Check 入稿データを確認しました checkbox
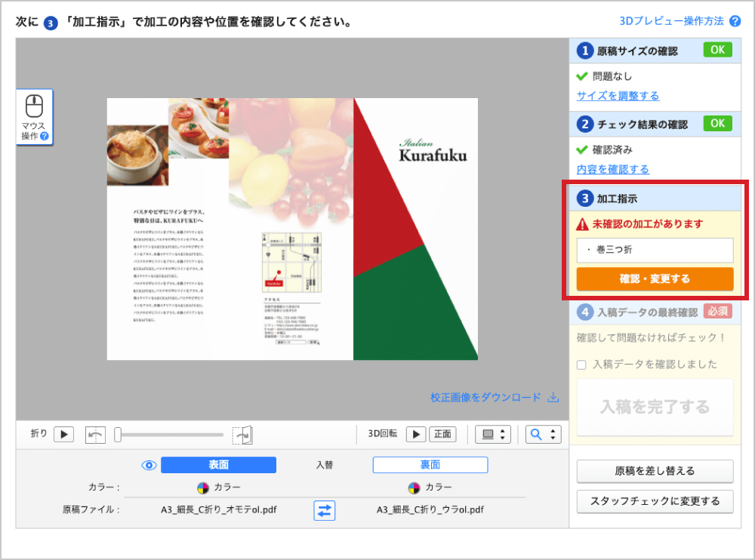The width and height of the screenshot is (755, 560). (581, 365)
